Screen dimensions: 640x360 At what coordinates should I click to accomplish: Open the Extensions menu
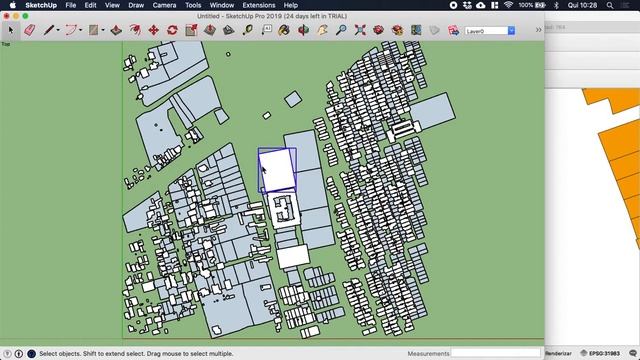259,5
